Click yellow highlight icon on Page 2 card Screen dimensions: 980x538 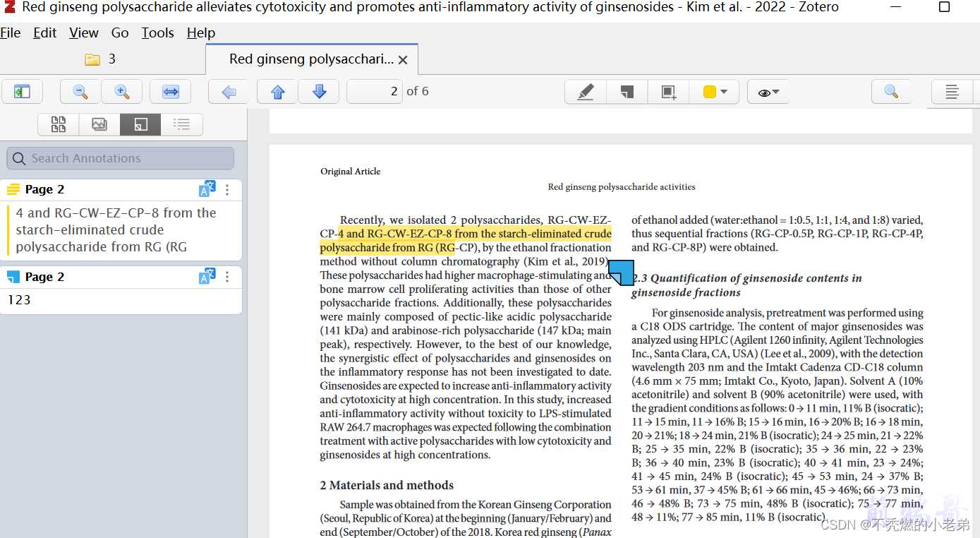tap(13, 189)
